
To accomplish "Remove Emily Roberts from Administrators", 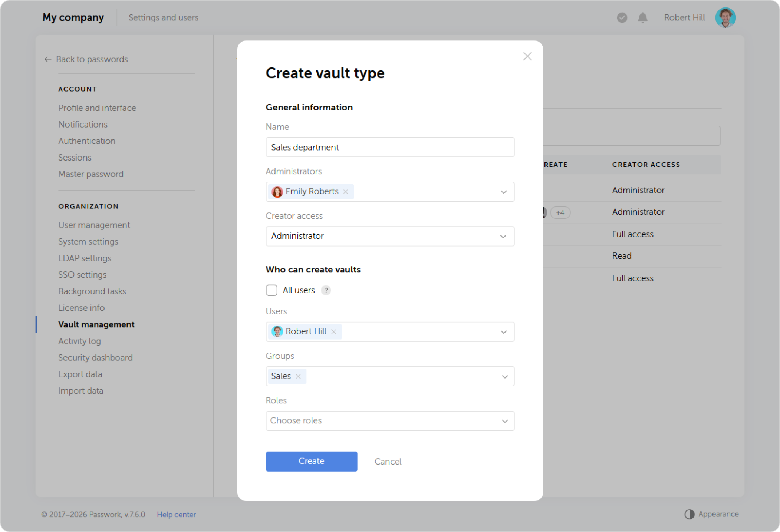I will coord(346,192).
